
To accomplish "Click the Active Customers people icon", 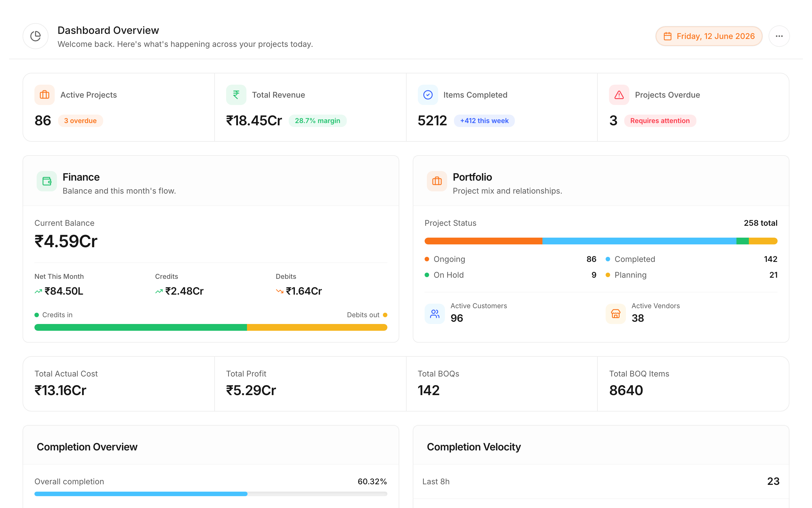I will click(x=434, y=314).
